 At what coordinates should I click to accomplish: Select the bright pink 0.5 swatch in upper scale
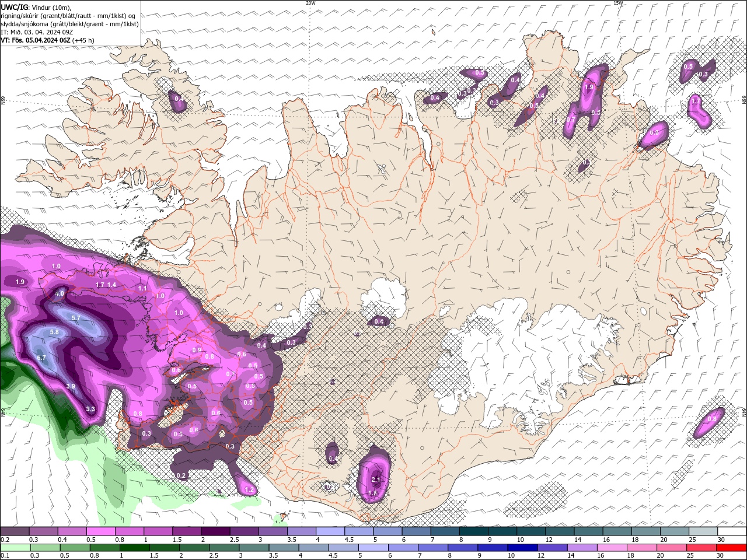100,531
